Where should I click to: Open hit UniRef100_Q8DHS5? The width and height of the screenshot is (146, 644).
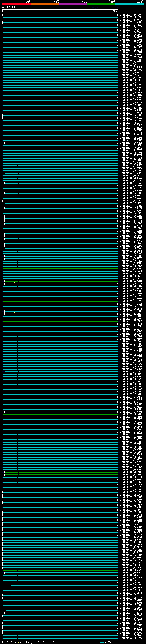pyautogui.click(x=131, y=17)
